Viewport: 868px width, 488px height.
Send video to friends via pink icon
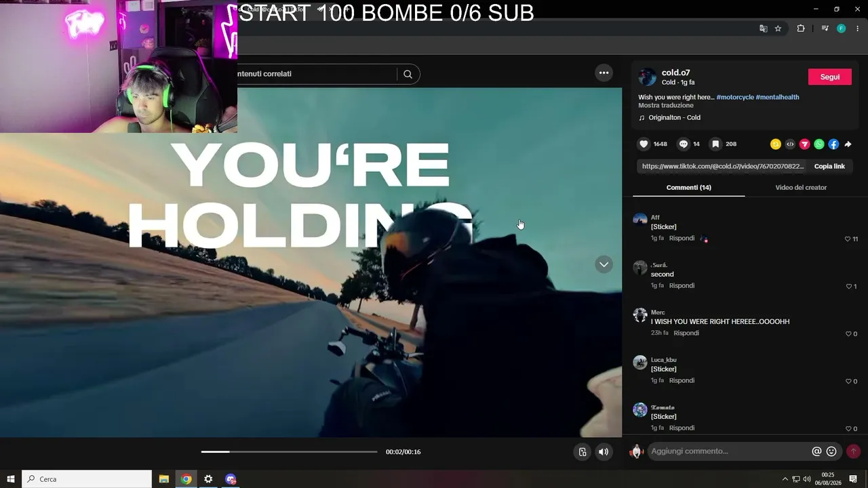[x=804, y=144]
